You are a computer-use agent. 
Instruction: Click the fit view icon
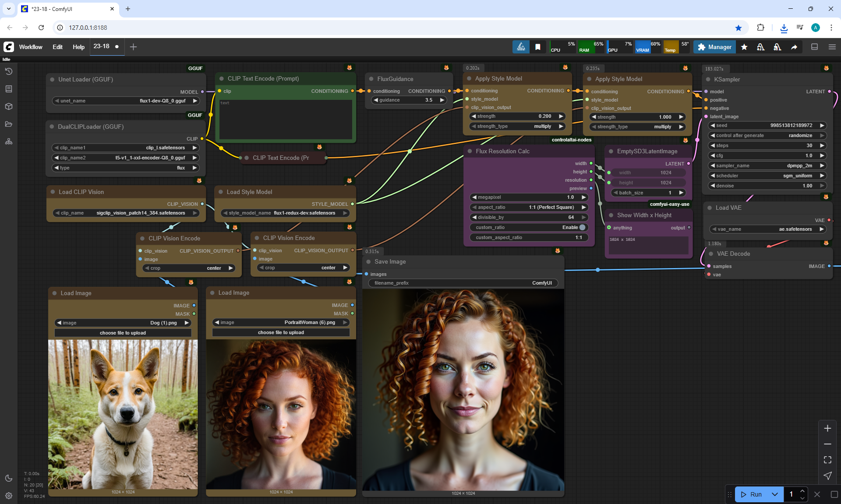point(827,460)
